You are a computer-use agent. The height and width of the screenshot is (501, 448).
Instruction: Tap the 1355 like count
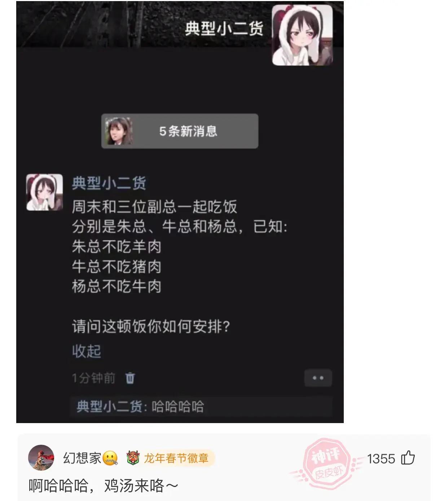(381, 459)
